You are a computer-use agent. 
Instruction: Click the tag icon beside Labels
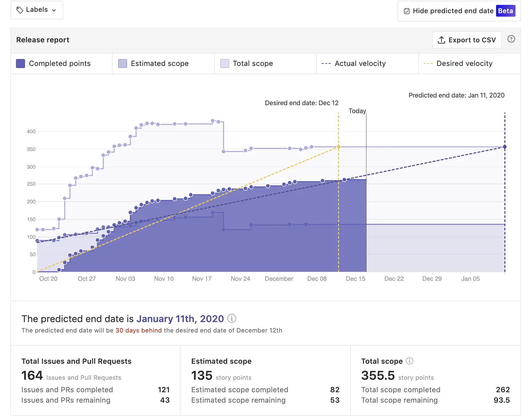coord(20,10)
